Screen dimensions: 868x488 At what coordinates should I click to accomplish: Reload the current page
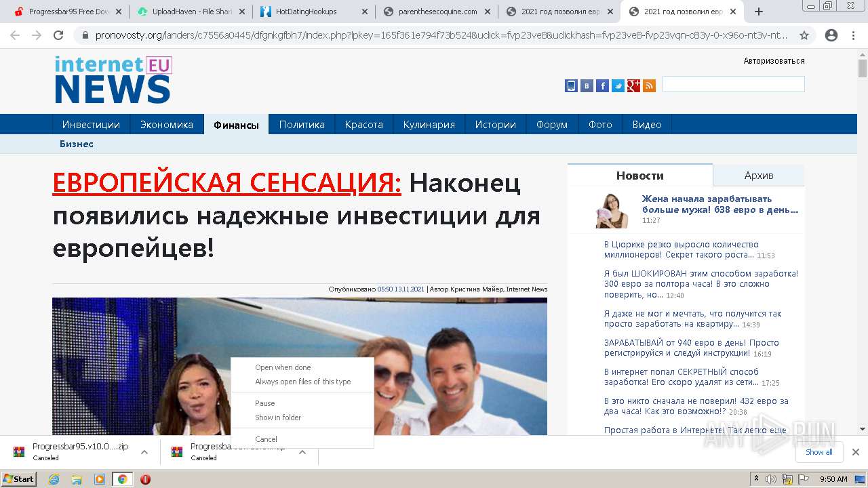pos(58,35)
